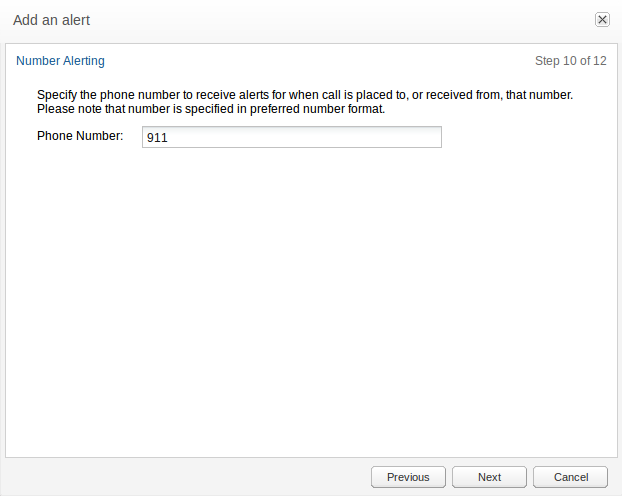622x496 pixels.
Task: Cancel the alert creation wizard
Action: pyautogui.click(x=570, y=477)
